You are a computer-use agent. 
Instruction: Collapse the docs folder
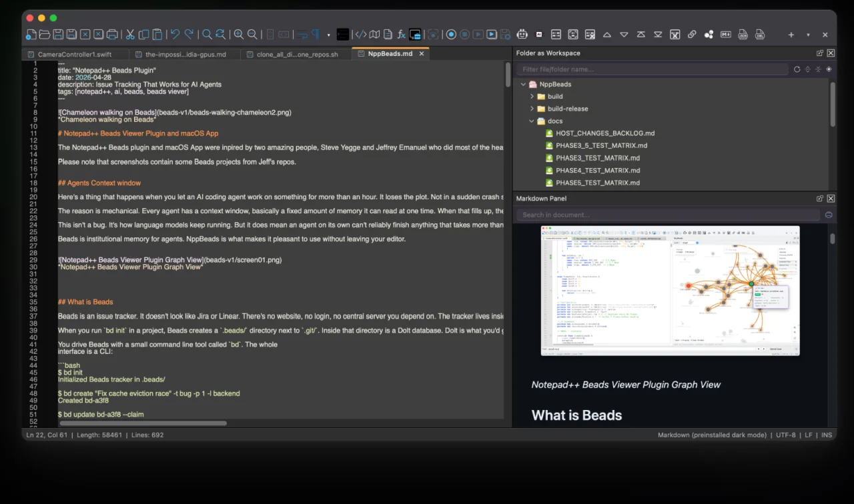(x=532, y=121)
